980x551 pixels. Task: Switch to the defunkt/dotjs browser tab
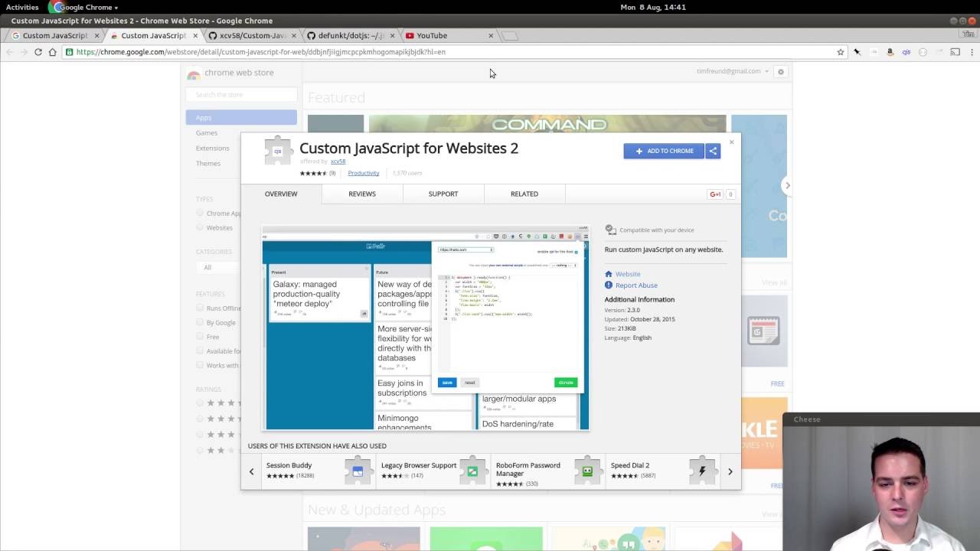click(351, 35)
